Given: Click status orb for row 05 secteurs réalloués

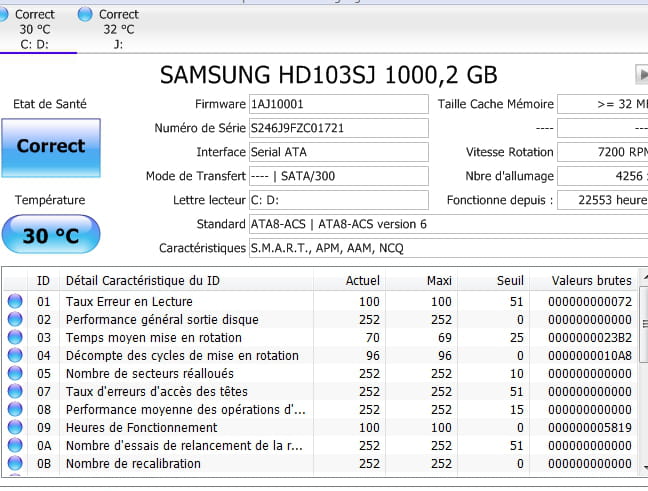Looking at the screenshot, I should pos(15,373).
